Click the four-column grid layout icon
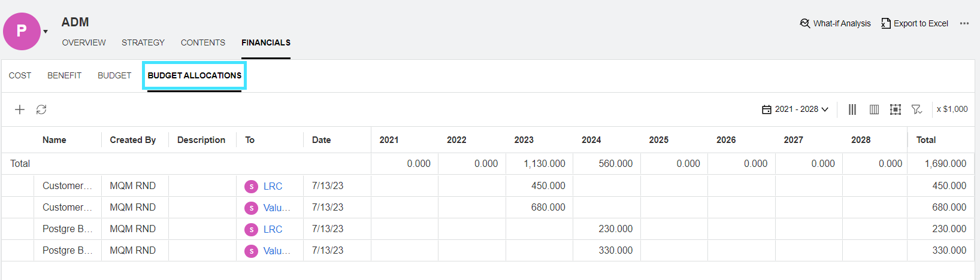 (x=874, y=109)
